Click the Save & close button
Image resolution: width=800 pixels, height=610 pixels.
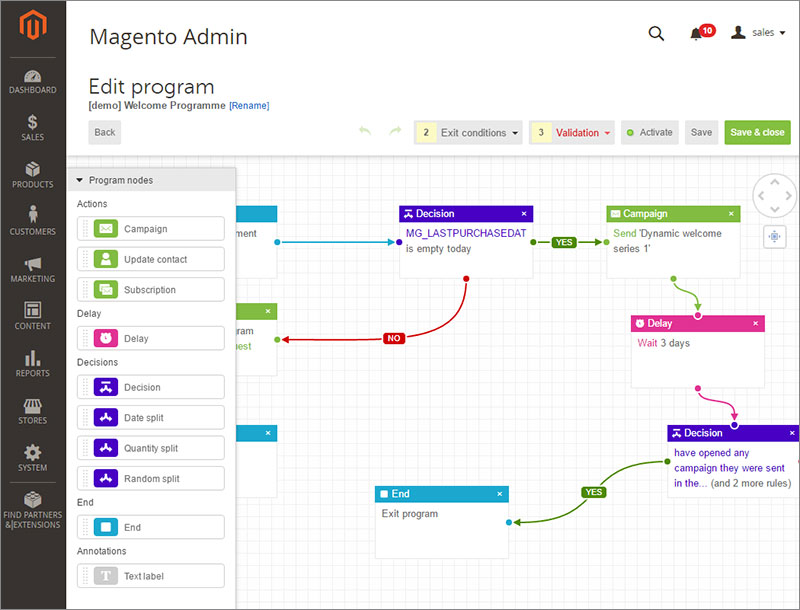[x=757, y=133]
